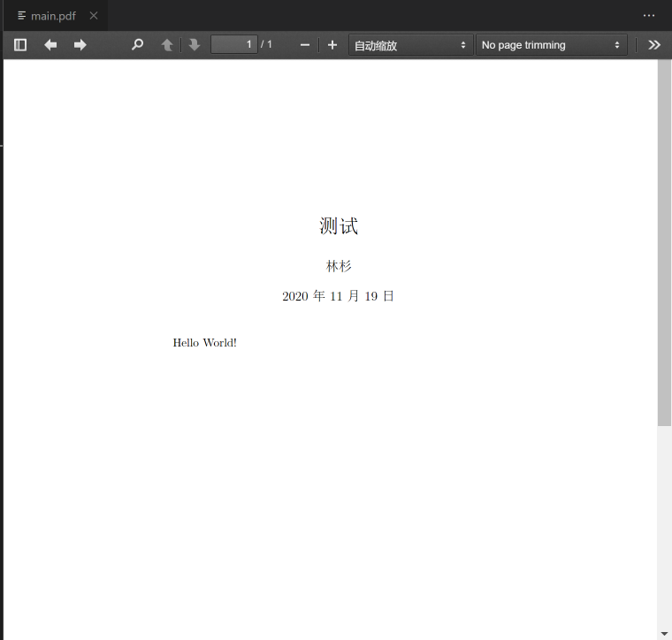Click the vertical scrollbar thumb
The height and width of the screenshot is (640, 672).
(664, 243)
